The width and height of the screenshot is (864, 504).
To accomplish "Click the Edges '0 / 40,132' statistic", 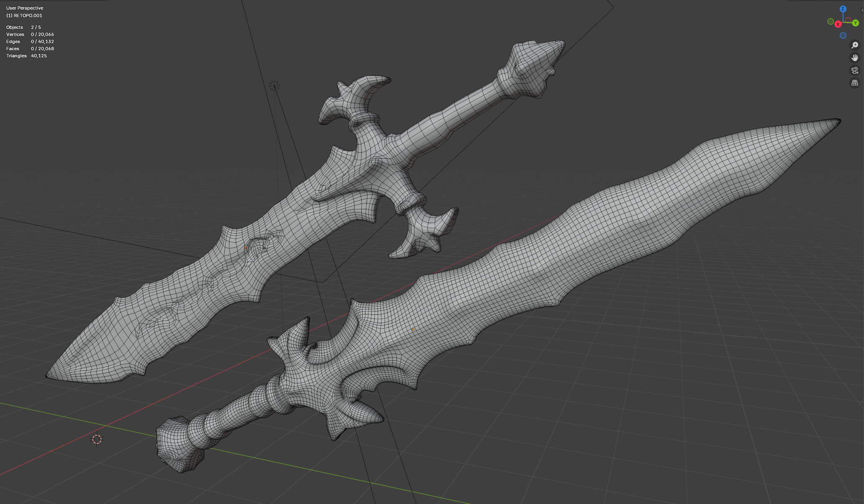I will coord(42,41).
